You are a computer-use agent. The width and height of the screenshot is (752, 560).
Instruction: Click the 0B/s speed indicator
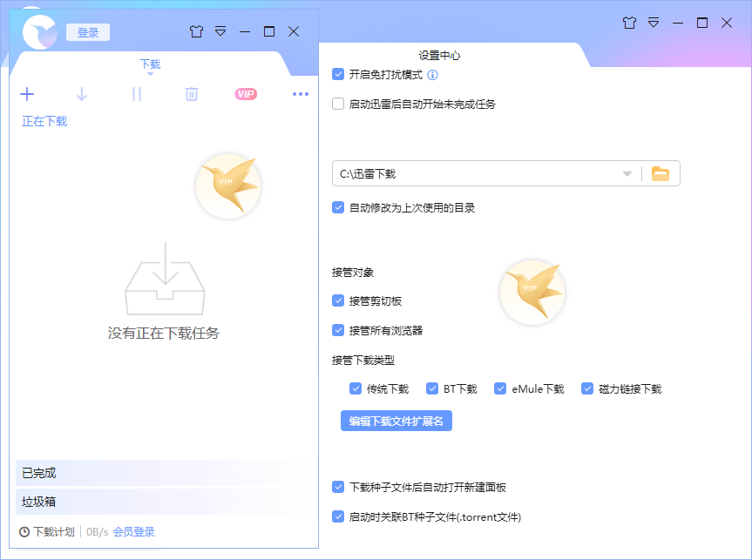click(x=98, y=532)
